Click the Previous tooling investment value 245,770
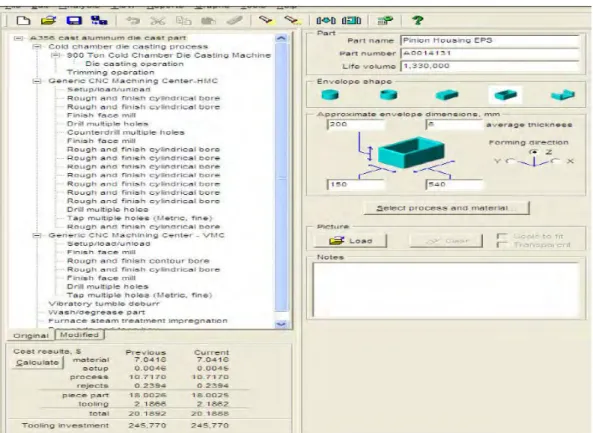Screen dimensions: 593x433 (147, 425)
